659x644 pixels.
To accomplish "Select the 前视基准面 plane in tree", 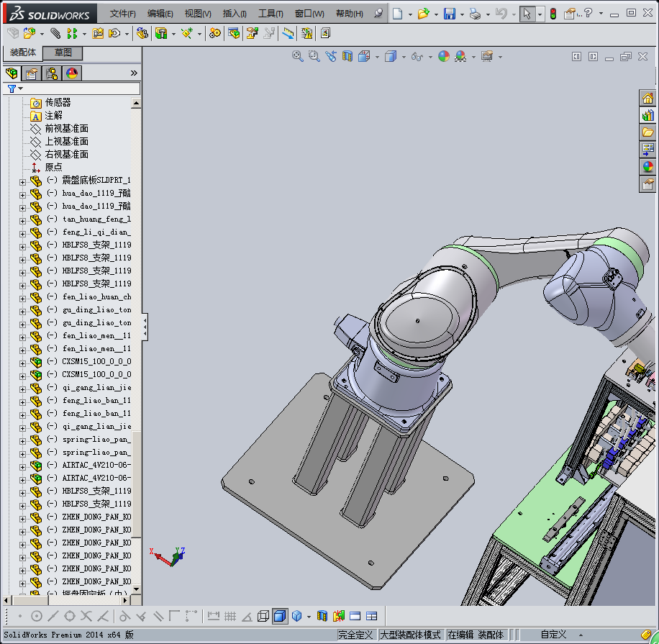I will [x=66, y=128].
